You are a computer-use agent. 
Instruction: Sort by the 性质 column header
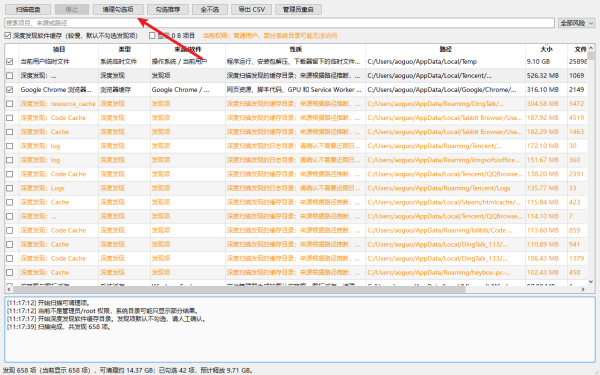tap(295, 49)
